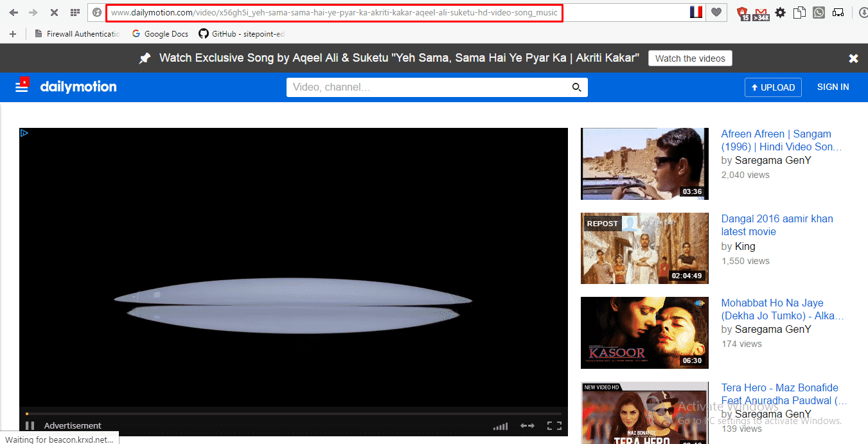Open Mohabbat Ho Na Jaye thumbnail
Screen dimensions: 868x444
coord(644,333)
